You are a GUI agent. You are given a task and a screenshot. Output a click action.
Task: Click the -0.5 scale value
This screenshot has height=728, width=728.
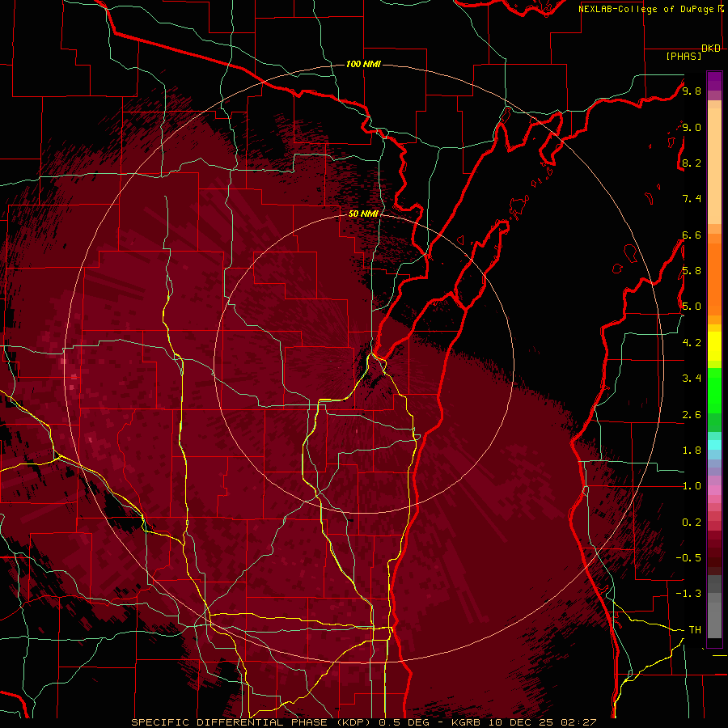pyautogui.click(x=688, y=558)
